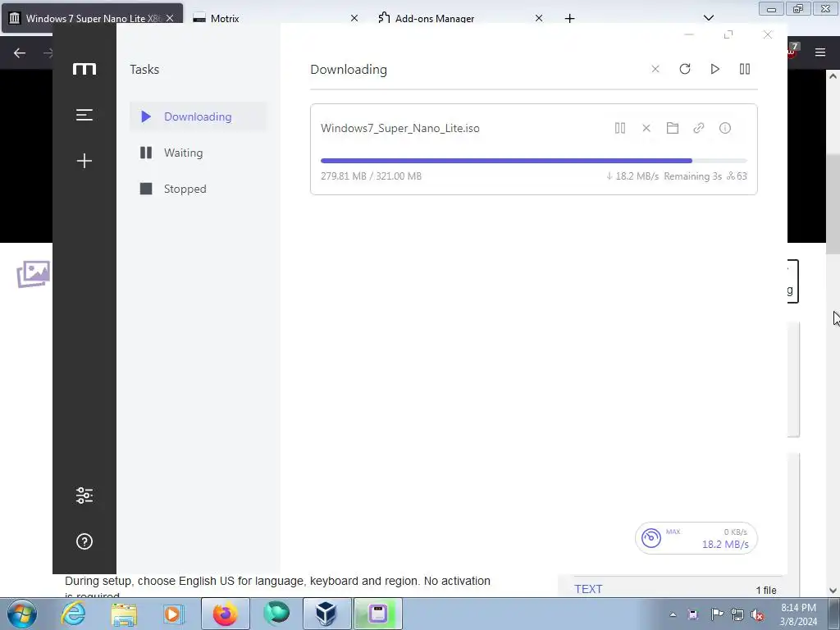
Task: Expand the list all tabs dropdown
Action: pos(708,18)
